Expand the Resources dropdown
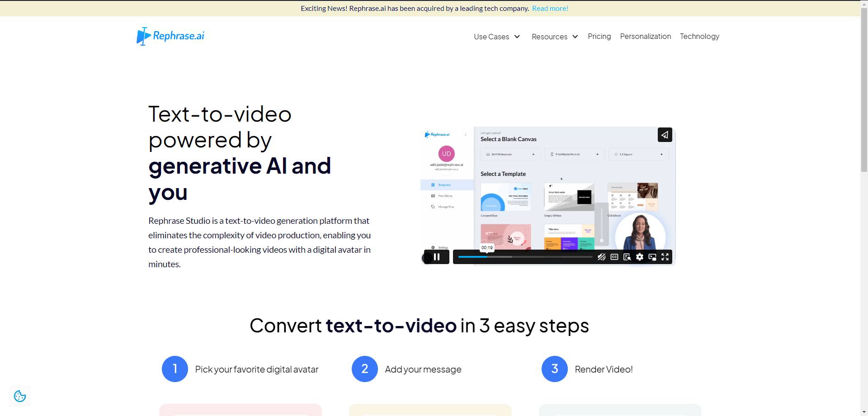This screenshot has width=868, height=416. [x=555, y=37]
